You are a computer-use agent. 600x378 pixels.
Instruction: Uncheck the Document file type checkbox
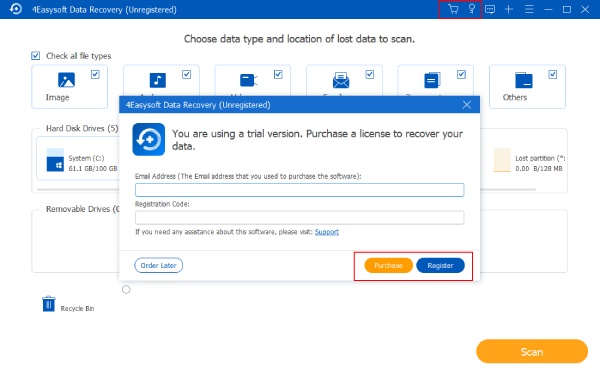461,74
